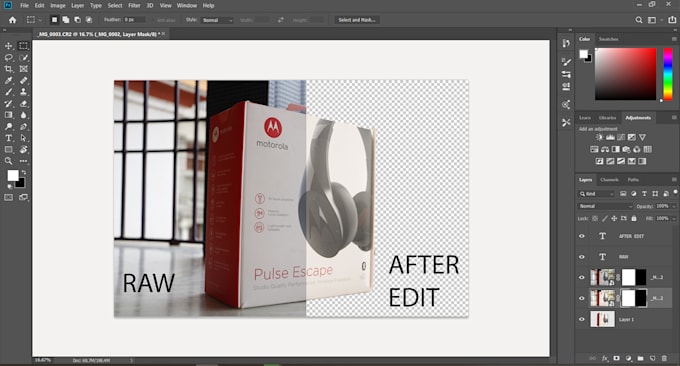This screenshot has height=366, width=680.
Task: Select the Move tool
Action: 8,46
